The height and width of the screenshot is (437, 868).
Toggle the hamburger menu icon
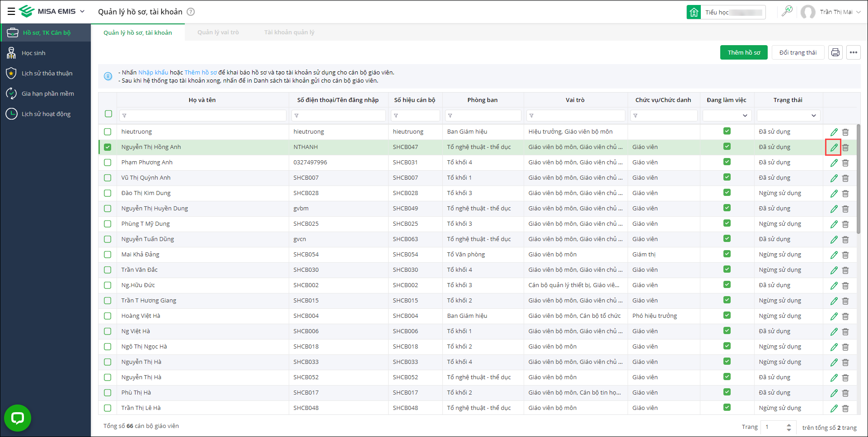click(11, 12)
